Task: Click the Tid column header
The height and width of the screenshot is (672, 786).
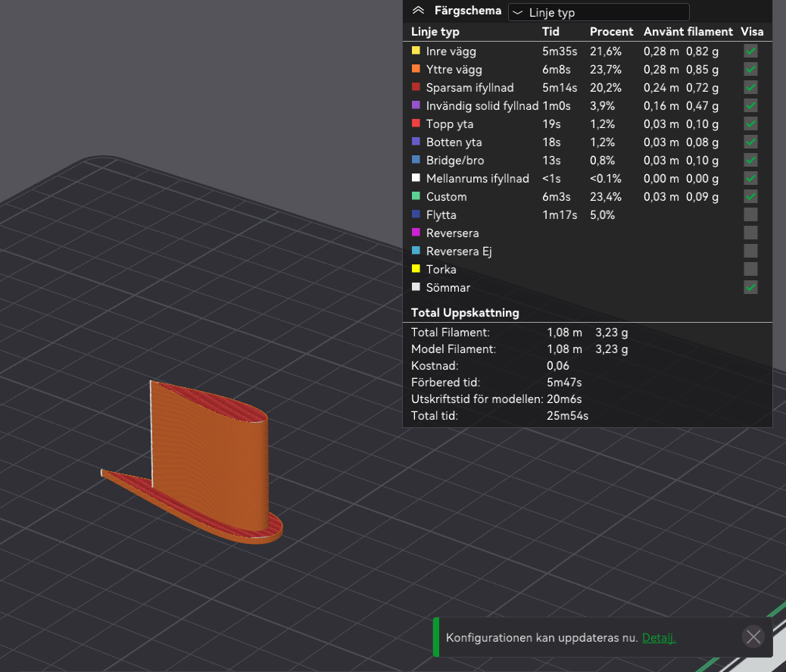Action: pos(551,32)
